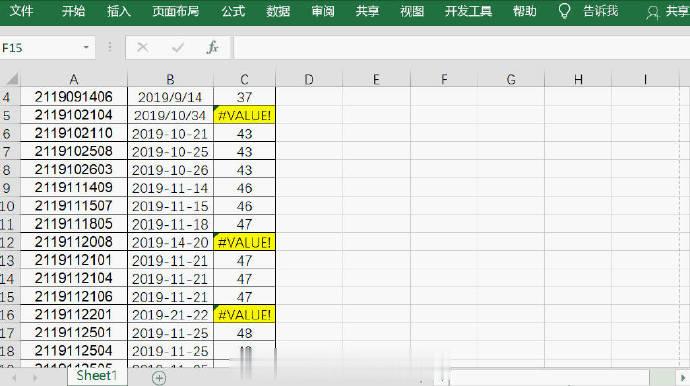Click the formula bar options dots

tap(110, 47)
